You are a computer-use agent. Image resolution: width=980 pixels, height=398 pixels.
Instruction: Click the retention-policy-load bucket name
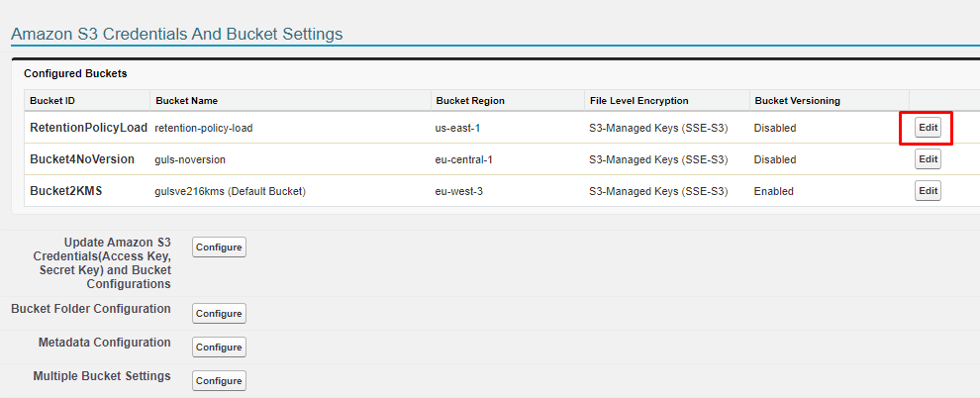(x=211, y=129)
